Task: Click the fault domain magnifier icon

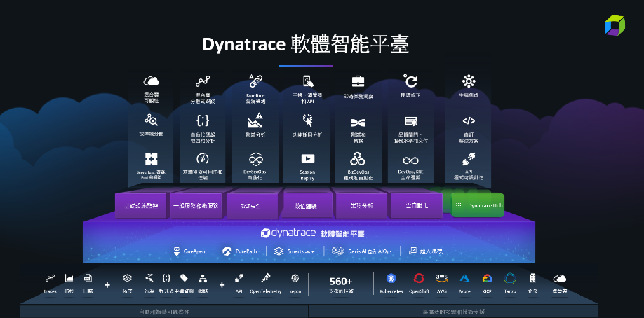Action: tap(151, 120)
